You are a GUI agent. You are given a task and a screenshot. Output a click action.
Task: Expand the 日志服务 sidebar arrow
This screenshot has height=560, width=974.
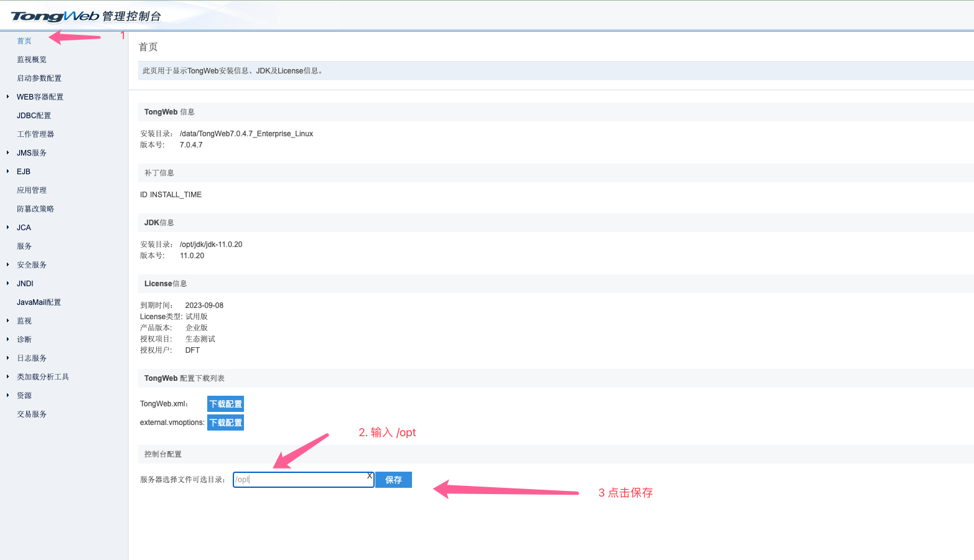(x=7, y=358)
